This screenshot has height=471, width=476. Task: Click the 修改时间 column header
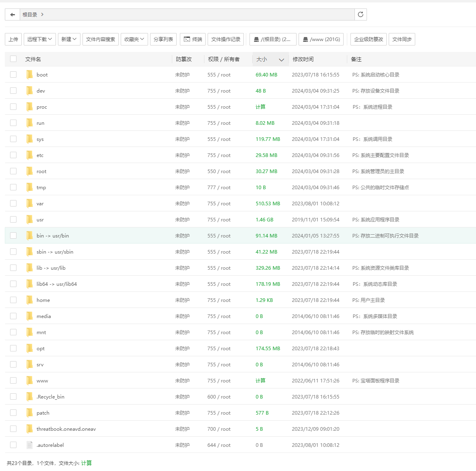303,59
